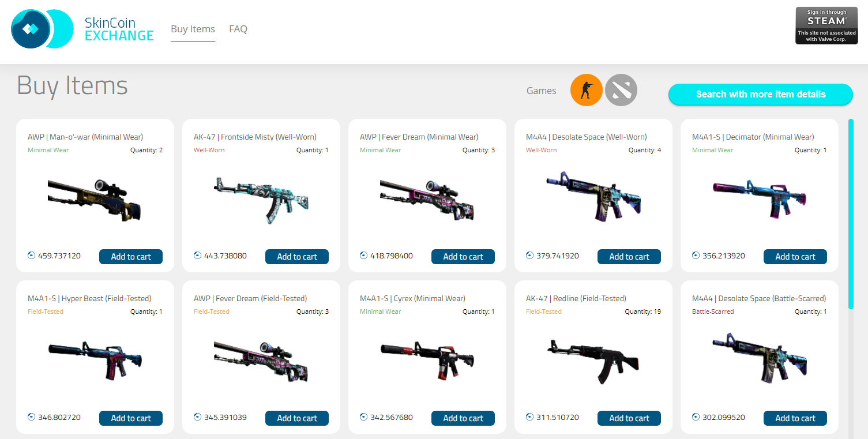Click coin icon next to 345.391039

[x=197, y=417]
